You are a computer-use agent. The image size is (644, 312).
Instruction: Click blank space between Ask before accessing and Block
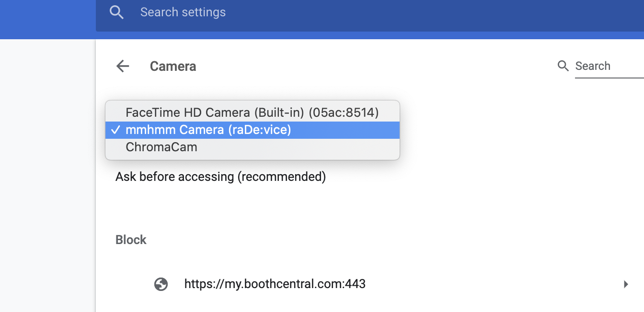pos(335,209)
